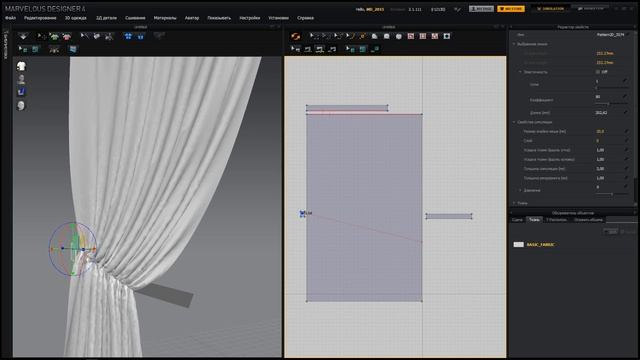The width and height of the screenshot is (640, 360).
Task: Switch to the Сцена tab
Action: [x=517, y=220]
